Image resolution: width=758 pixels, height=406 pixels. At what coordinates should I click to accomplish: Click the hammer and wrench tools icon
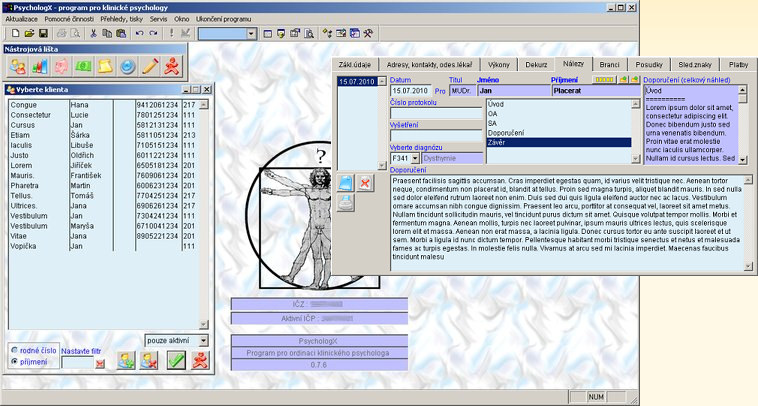point(368,33)
